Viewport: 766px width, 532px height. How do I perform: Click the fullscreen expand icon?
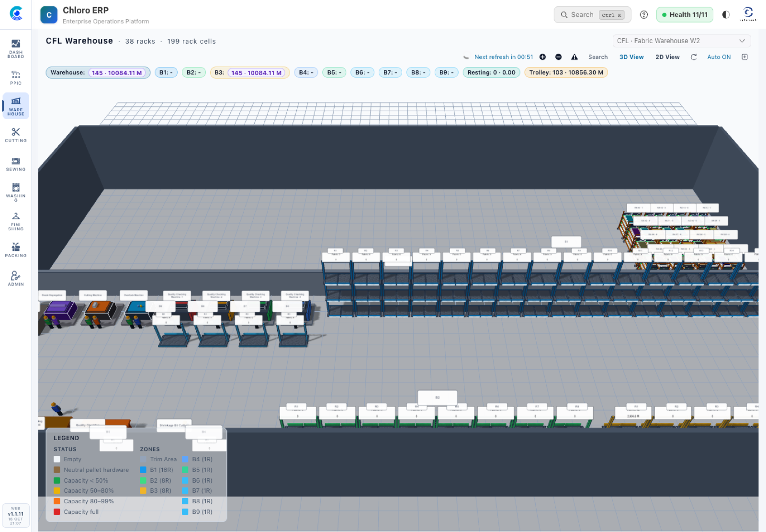pyautogui.click(x=744, y=57)
